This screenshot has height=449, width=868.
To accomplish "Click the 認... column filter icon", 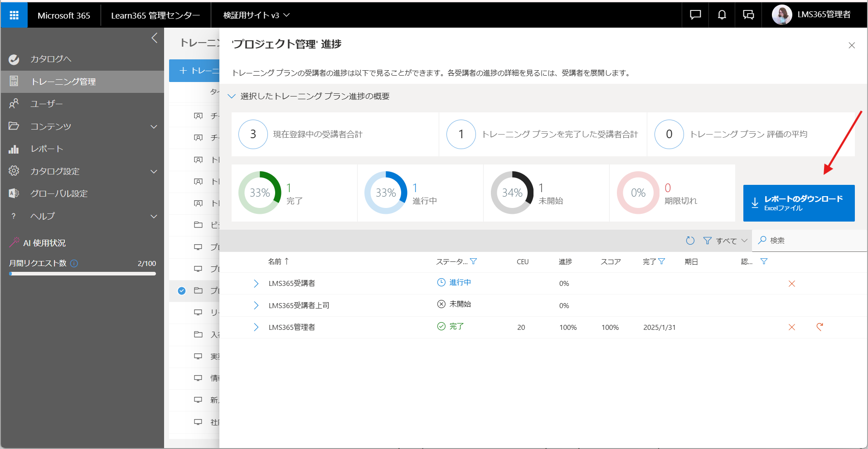I will [x=764, y=261].
